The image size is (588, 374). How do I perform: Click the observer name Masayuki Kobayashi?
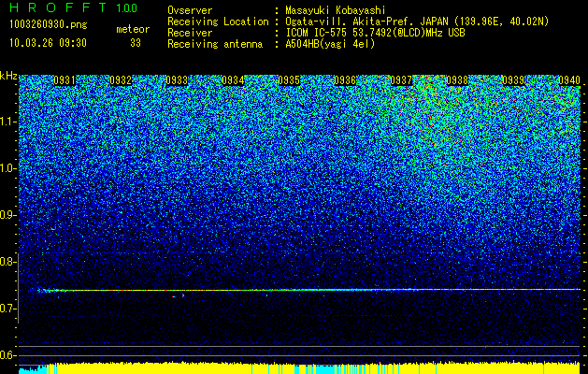tap(336, 10)
